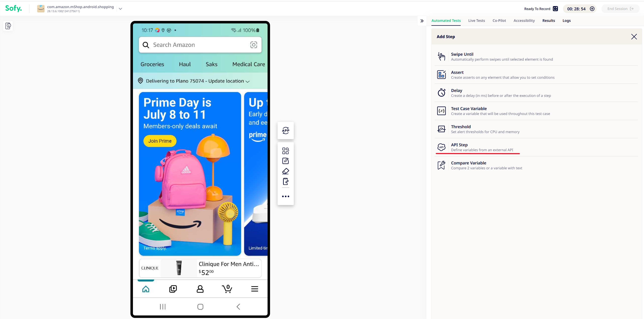Click the eraser icon in device toolbar
The height and width of the screenshot is (319, 644).
coord(285,171)
